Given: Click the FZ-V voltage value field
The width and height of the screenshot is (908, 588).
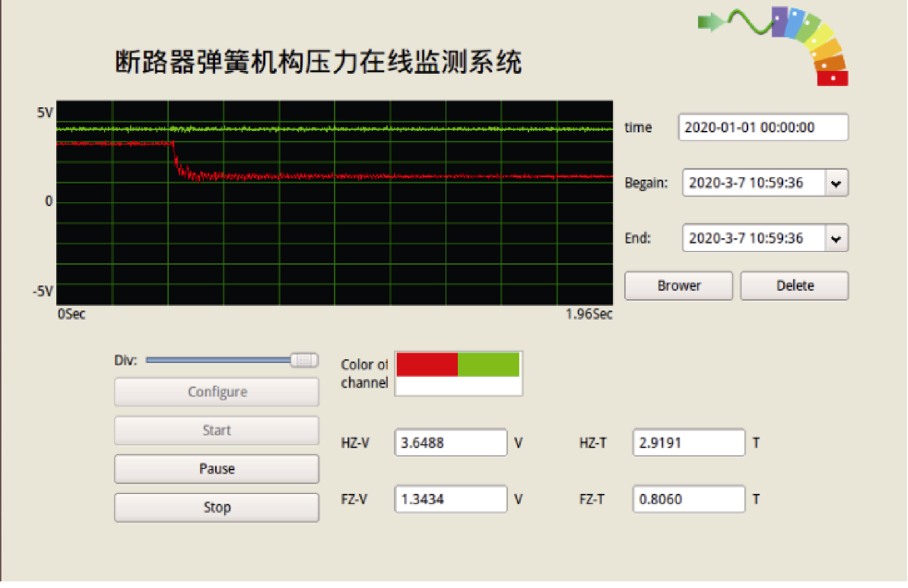Looking at the screenshot, I should [450, 499].
